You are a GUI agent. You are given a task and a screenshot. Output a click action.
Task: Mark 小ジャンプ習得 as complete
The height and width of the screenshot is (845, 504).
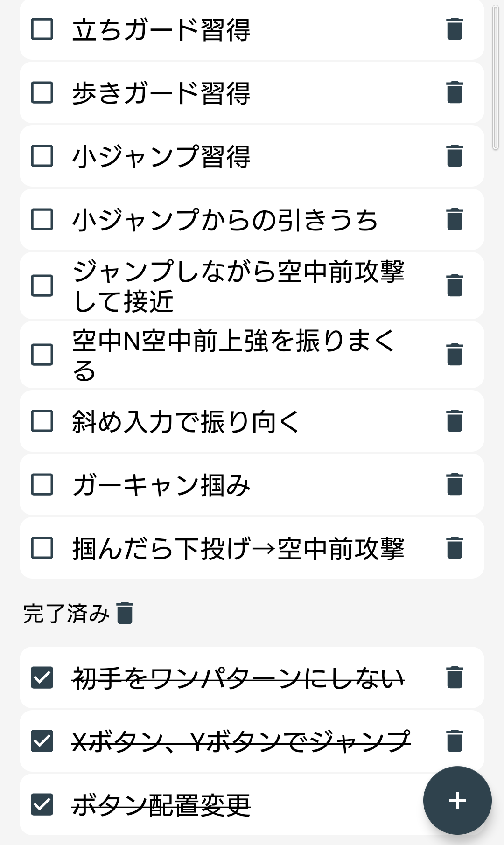42,156
